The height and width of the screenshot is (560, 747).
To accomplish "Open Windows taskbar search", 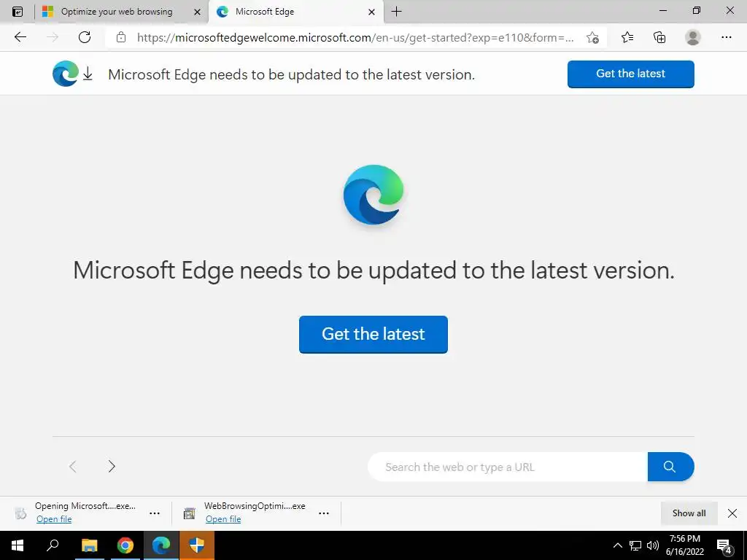I will point(53,545).
